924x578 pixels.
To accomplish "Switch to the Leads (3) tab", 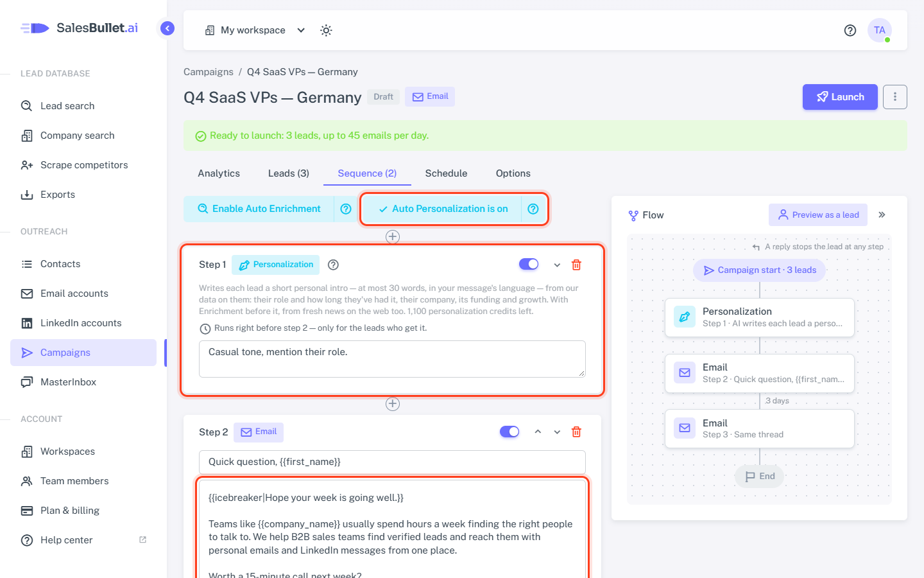I will pyautogui.click(x=289, y=173).
